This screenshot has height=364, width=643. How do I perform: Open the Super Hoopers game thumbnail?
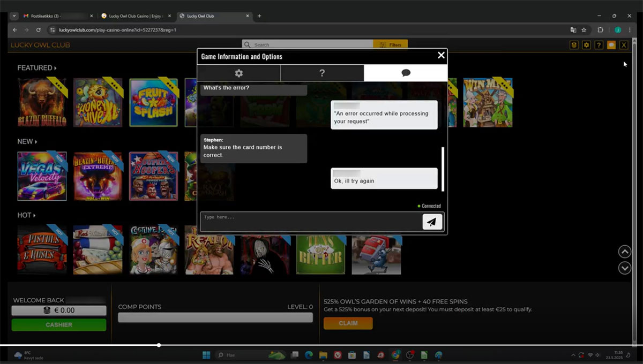(x=154, y=176)
